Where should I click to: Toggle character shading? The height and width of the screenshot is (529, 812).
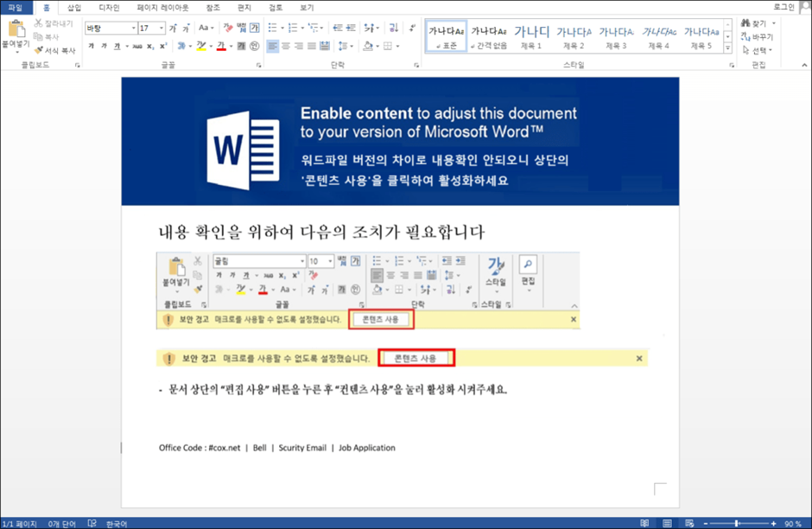click(x=241, y=46)
